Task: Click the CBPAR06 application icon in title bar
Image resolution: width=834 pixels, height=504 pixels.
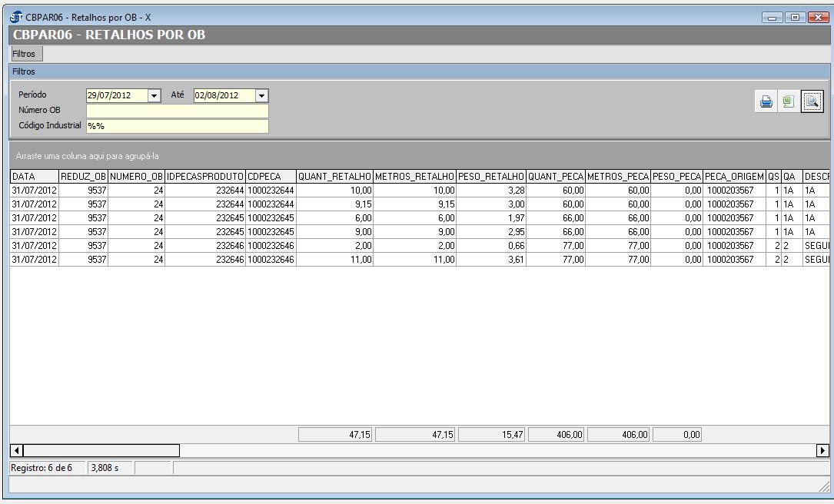Action: 17,17
